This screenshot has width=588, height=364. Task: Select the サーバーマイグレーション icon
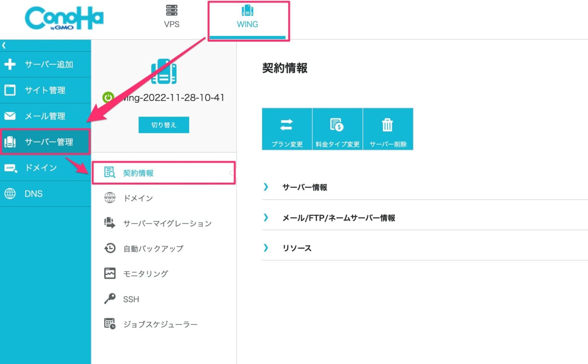(x=109, y=223)
